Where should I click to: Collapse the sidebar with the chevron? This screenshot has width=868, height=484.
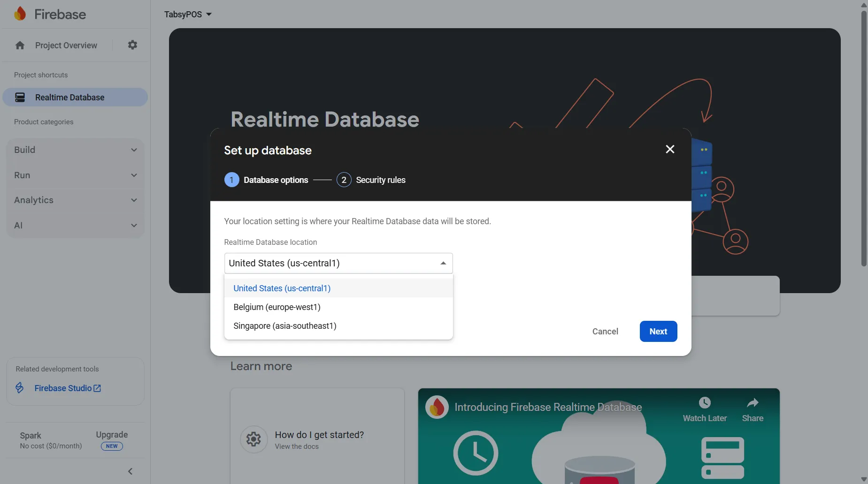131,471
